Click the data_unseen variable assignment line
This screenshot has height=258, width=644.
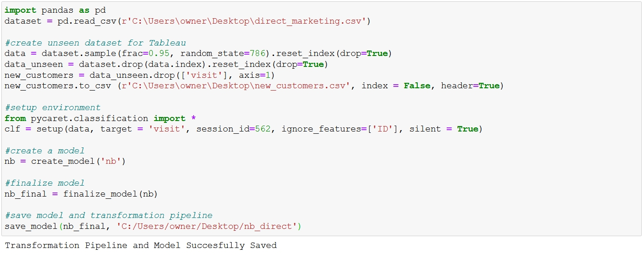pos(166,65)
